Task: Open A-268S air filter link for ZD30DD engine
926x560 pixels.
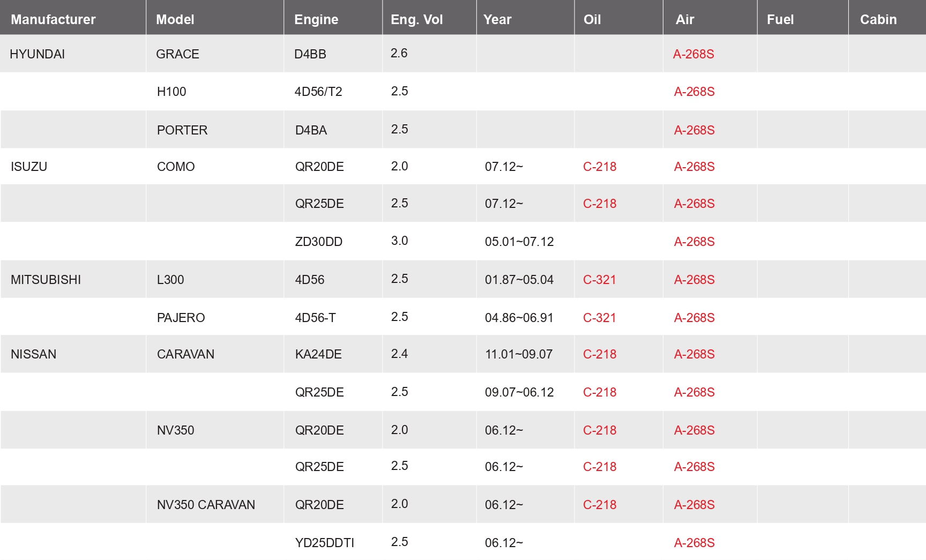Action: pyautogui.click(x=694, y=242)
